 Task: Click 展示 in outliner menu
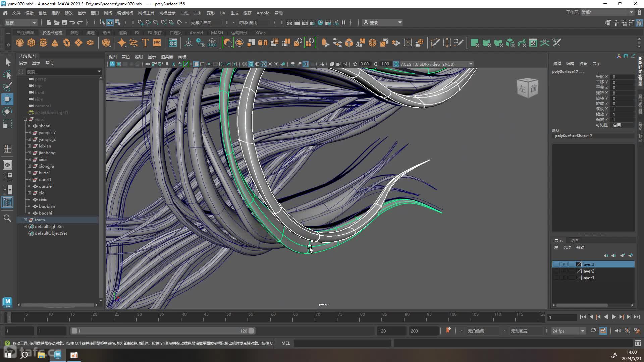23,63
